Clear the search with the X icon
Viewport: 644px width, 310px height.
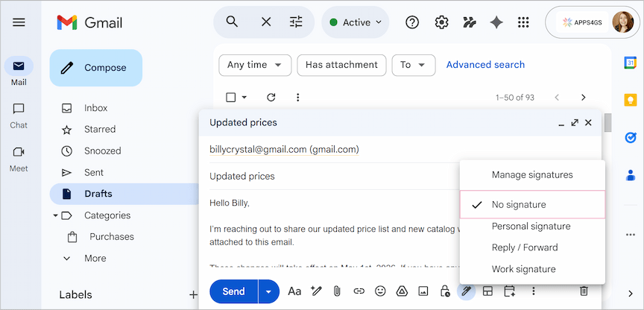point(266,22)
